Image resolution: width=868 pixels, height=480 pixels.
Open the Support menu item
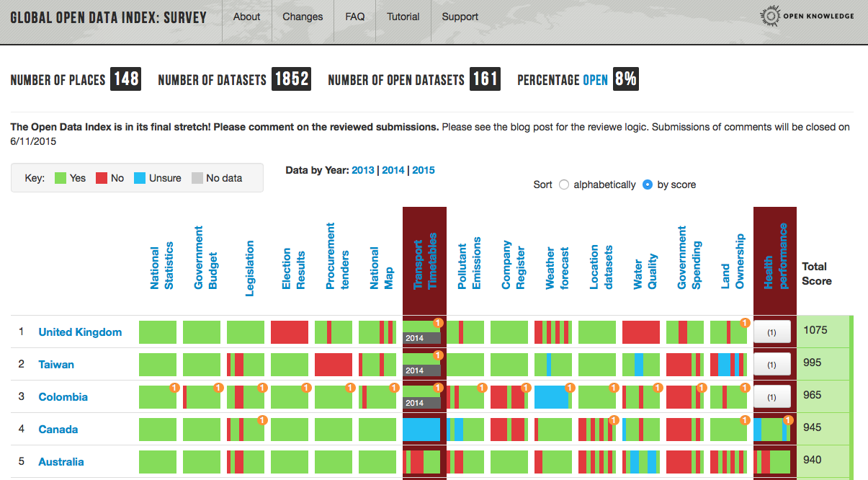point(460,17)
